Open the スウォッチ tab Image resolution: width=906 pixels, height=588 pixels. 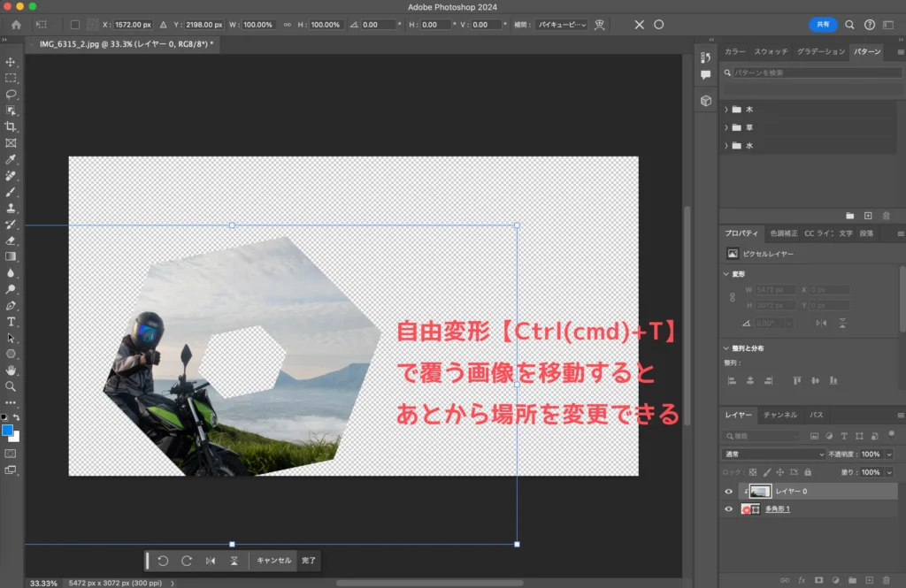click(x=770, y=52)
